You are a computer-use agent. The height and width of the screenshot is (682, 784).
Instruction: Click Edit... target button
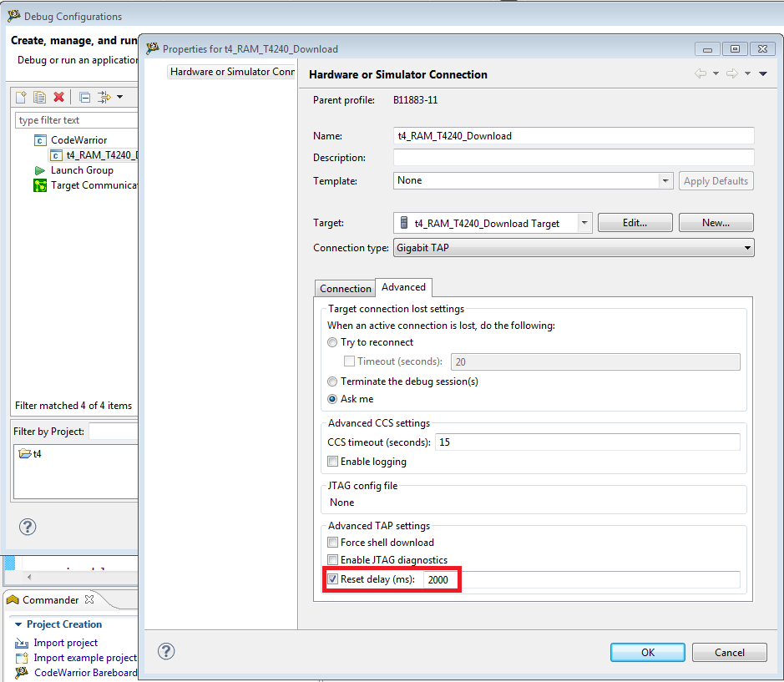click(x=635, y=223)
